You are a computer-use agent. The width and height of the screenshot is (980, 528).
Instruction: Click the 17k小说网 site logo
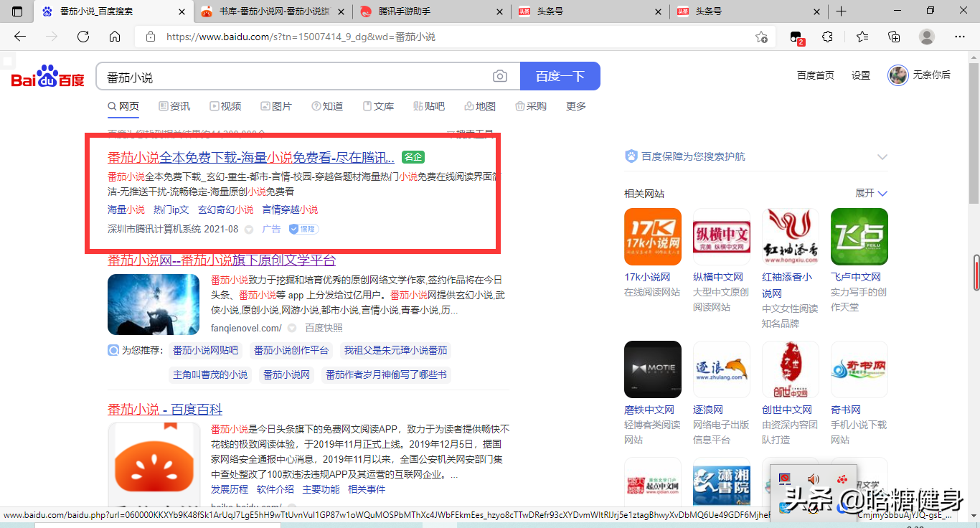tap(653, 237)
